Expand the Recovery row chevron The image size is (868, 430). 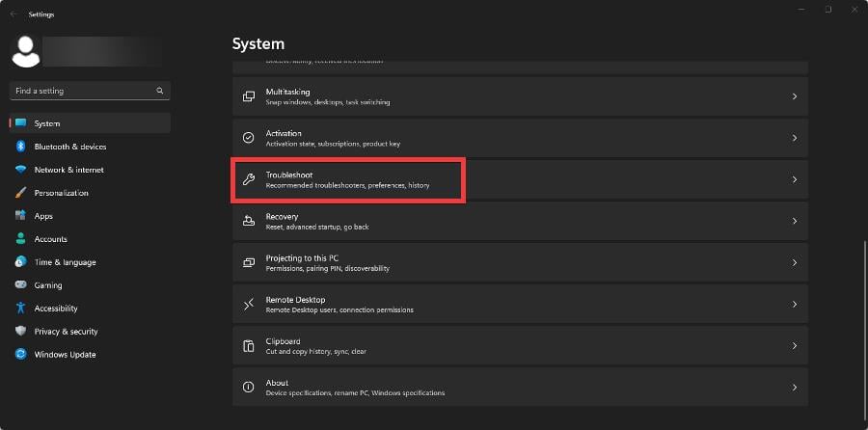794,221
